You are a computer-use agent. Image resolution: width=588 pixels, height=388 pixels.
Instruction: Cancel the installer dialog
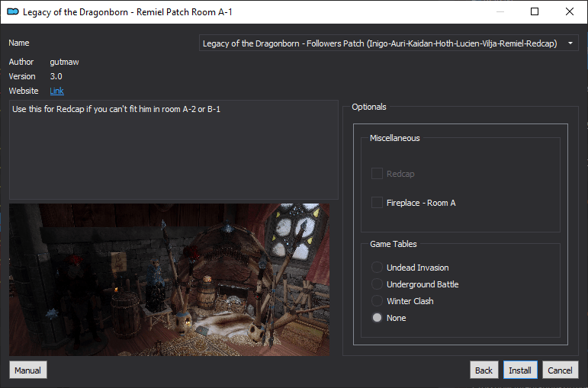point(560,370)
